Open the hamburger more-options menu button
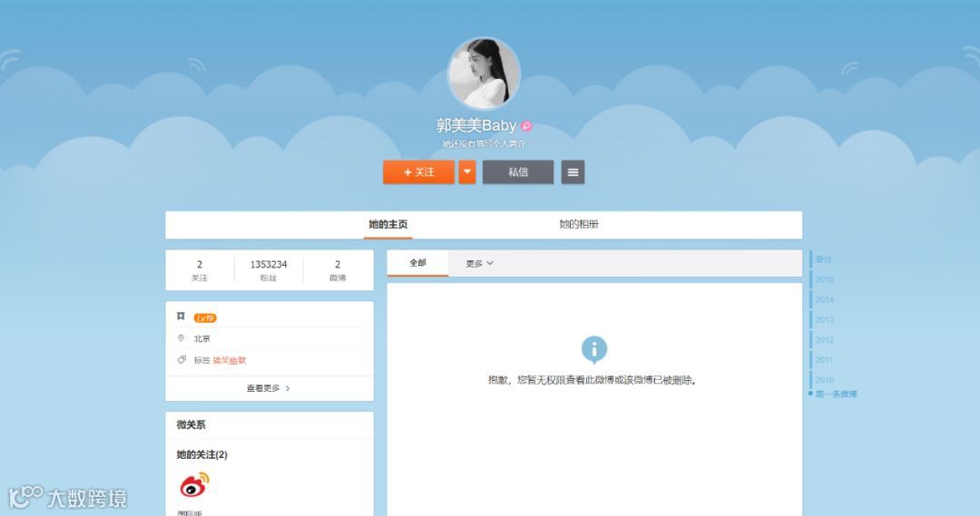 pyautogui.click(x=573, y=171)
